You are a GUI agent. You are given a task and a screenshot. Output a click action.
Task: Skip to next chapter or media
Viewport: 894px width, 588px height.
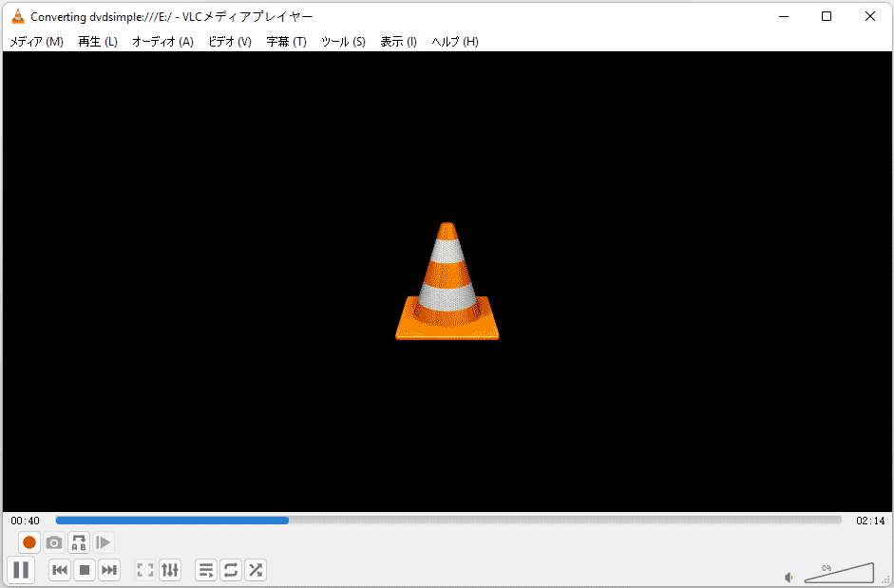click(109, 570)
